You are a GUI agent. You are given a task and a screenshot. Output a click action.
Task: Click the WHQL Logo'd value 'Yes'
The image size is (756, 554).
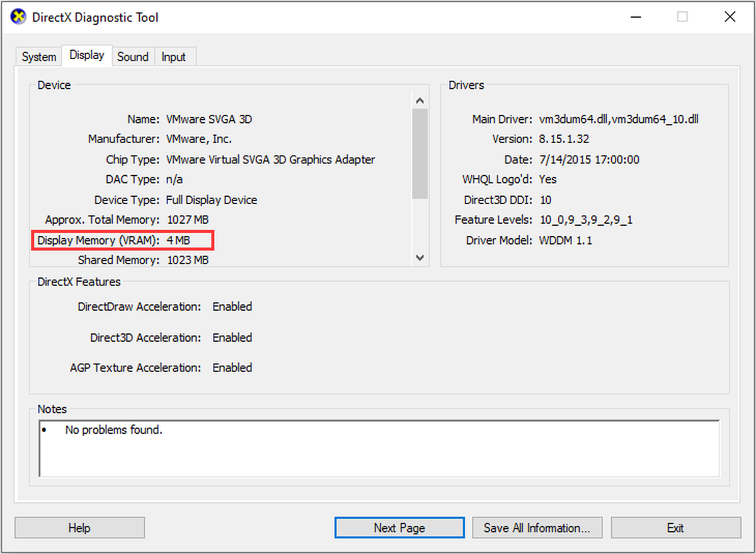(547, 180)
